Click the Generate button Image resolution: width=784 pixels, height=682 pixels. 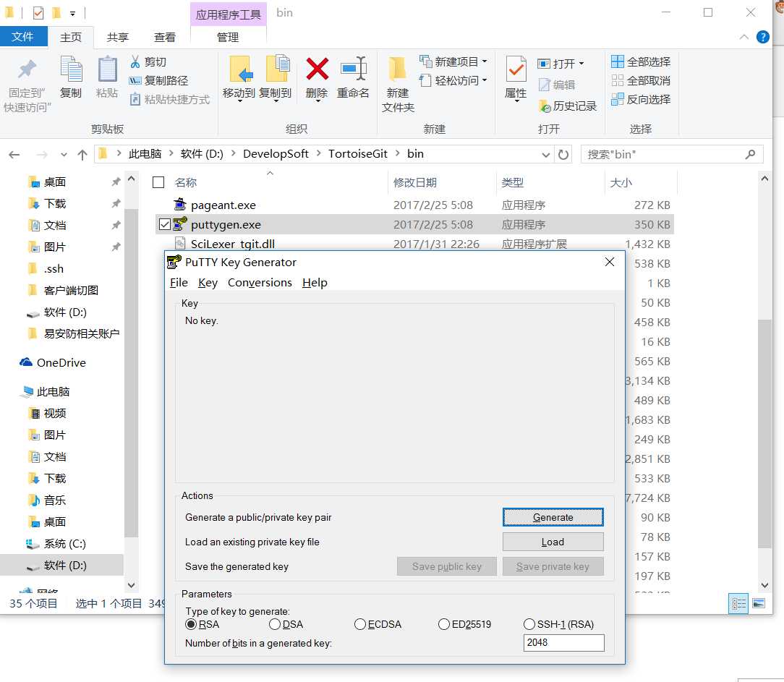tap(553, 517)
